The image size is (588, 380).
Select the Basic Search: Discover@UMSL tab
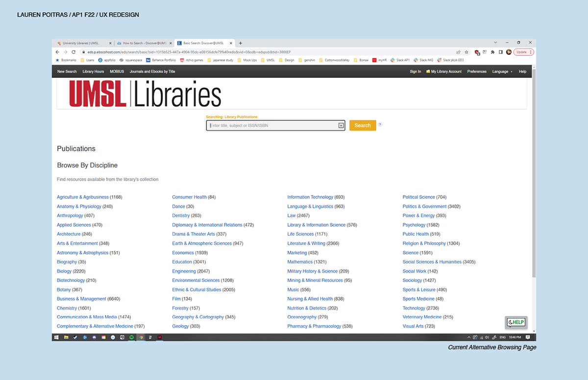tap(204, 43)
